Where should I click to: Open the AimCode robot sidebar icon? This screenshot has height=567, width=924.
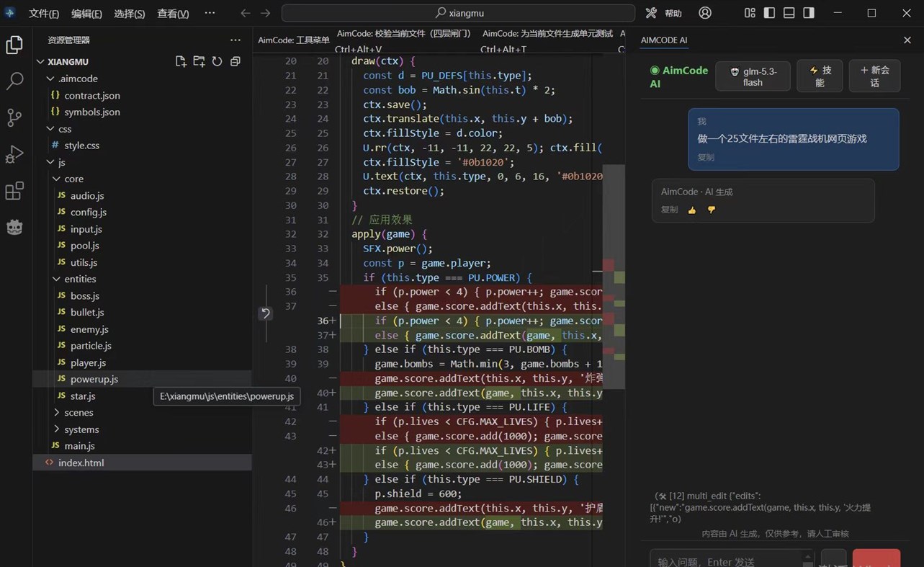point(14,227)
